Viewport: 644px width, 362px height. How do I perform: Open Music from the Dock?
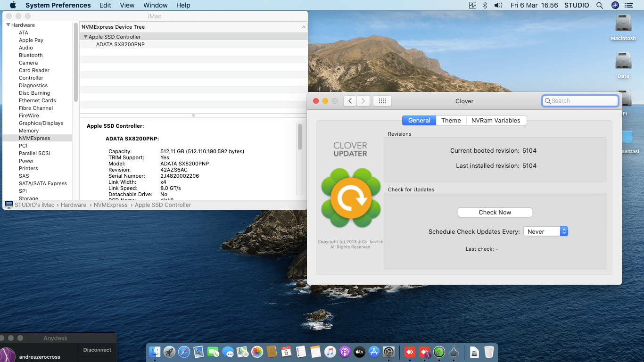pyautogui.click(x=330, y=352)
